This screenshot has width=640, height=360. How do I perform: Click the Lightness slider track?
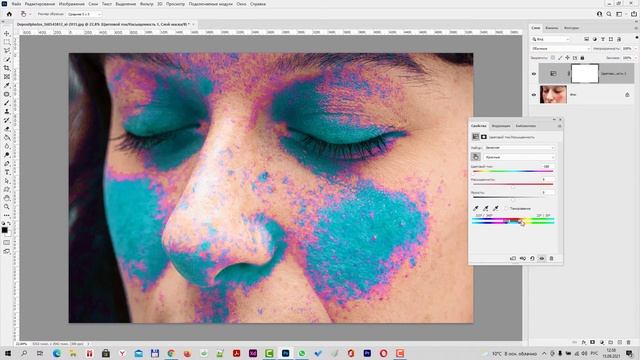[513, 197]
